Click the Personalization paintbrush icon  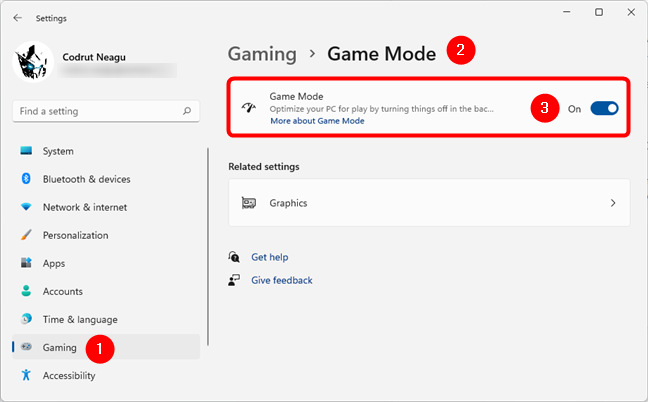26,235
